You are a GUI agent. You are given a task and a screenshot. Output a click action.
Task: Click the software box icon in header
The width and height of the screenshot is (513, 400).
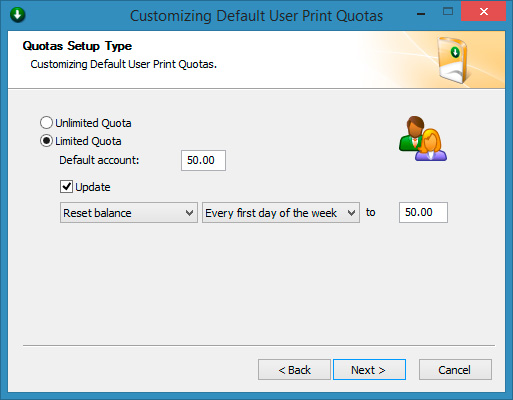(x=453, y=60)
